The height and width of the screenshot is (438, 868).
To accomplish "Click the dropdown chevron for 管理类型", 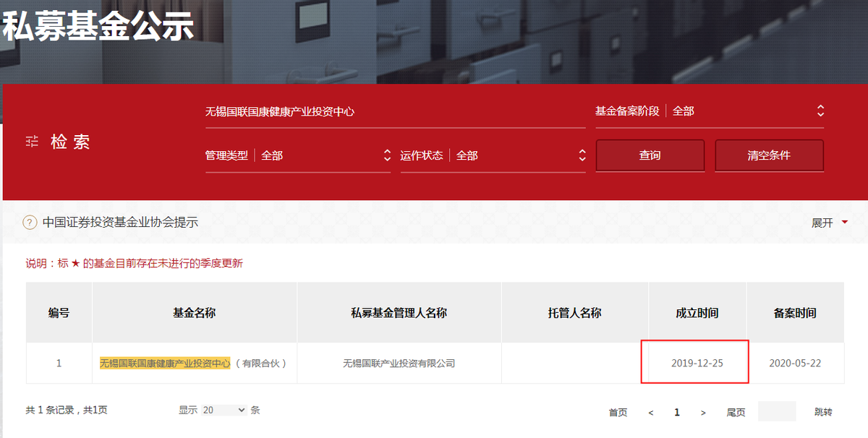I will (x=387, y=155).
